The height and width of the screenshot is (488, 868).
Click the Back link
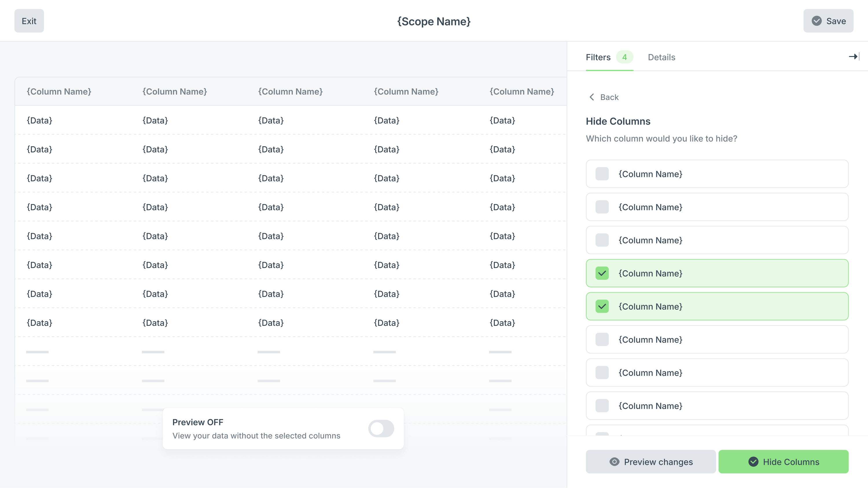[609, 97]
